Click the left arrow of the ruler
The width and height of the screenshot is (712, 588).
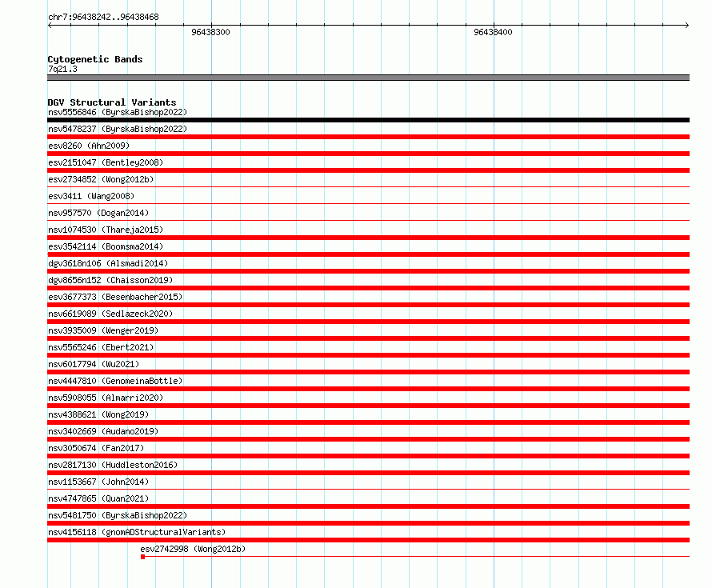tap(50, 26)
